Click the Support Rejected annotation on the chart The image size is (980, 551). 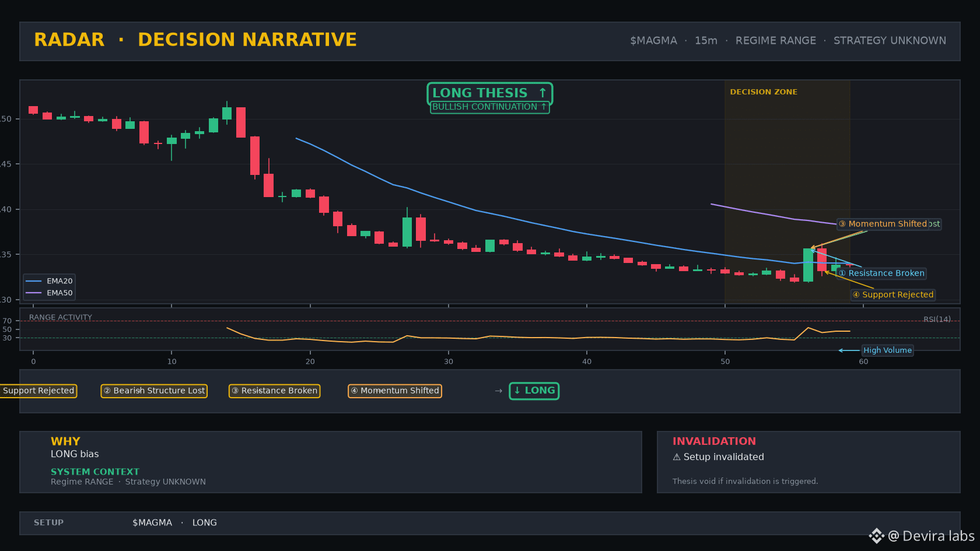(893, 294)
